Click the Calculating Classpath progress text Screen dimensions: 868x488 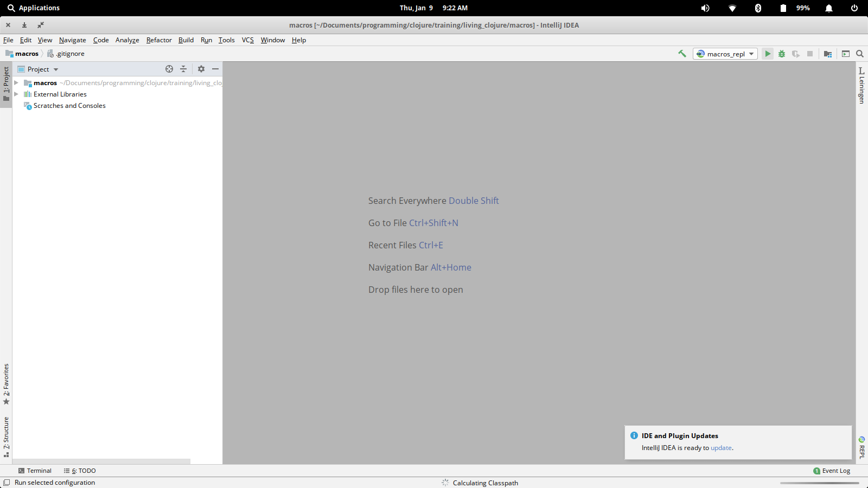(486, 483)
